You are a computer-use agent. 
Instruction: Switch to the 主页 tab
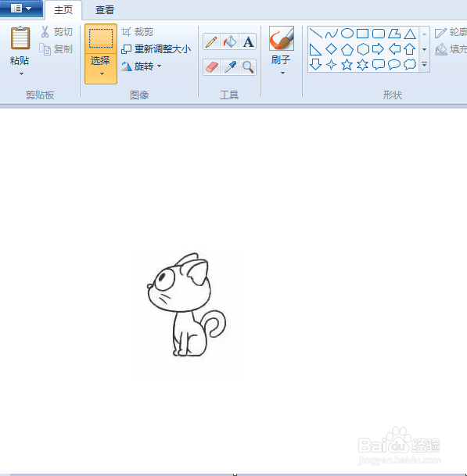tap(63, 9)
